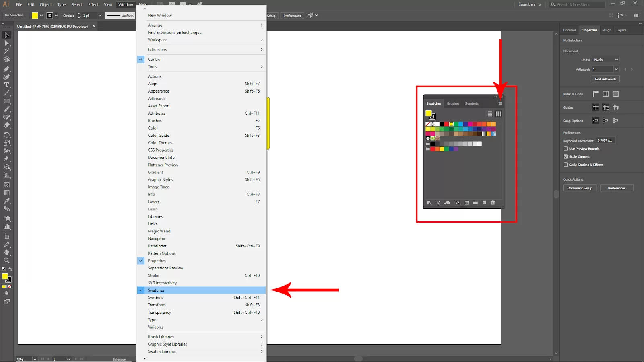This screenshot has height=362, width=644.
Task: Click Delete Swatch trash icon
Action: click(493, 203)
